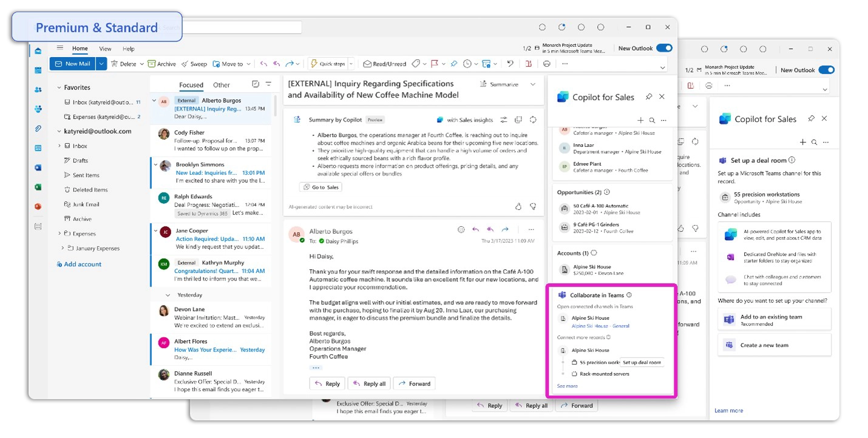Pin the Copilot for Sales pane

[649, 97]
